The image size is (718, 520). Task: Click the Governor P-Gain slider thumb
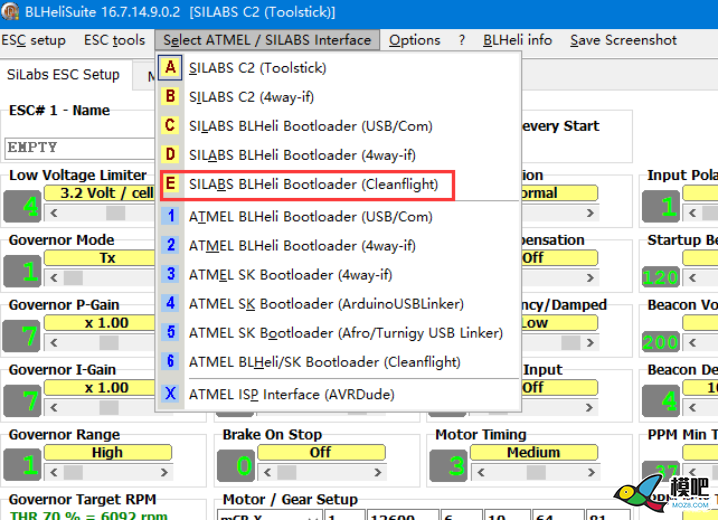(109, 342)
